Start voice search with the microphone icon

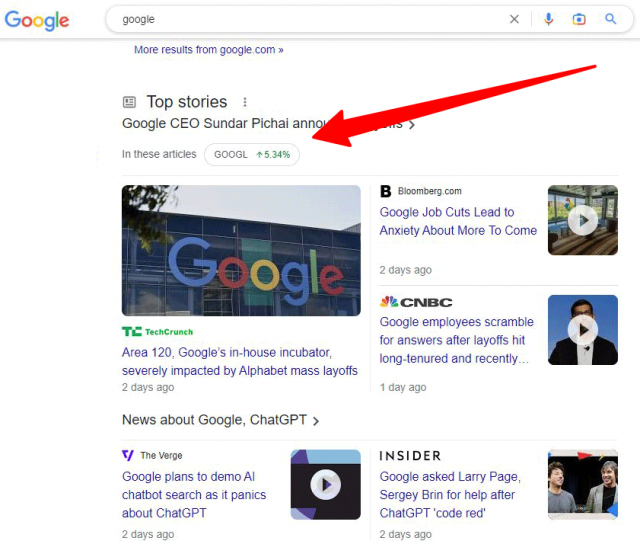549,19
